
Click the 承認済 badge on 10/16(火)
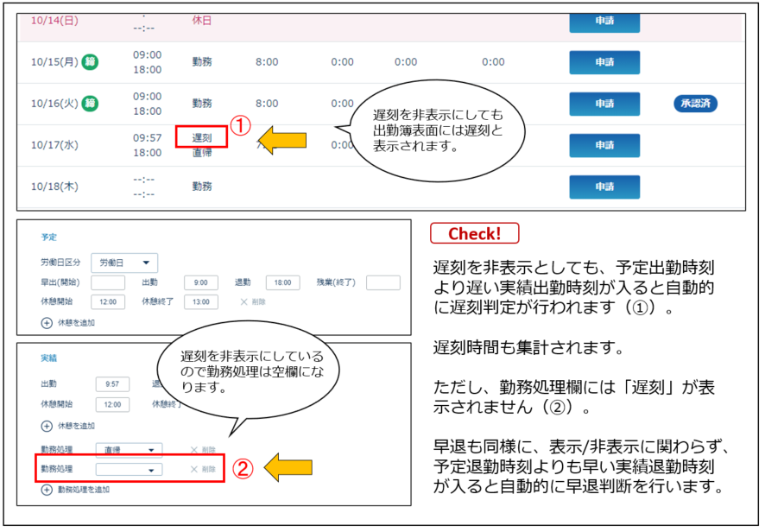tap(695, 104)
